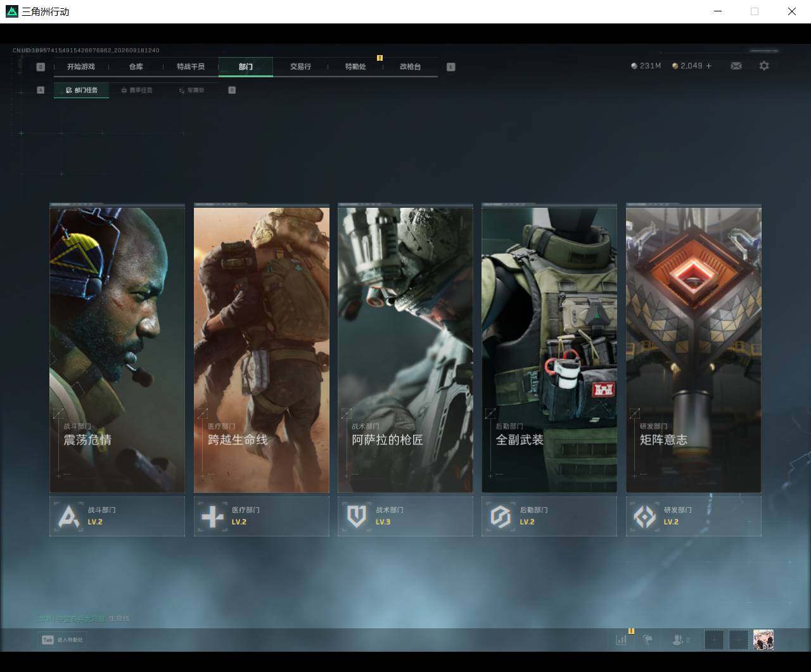Click the 2,049 currency balance
The image size is (811, 672).
coord(691,66)
